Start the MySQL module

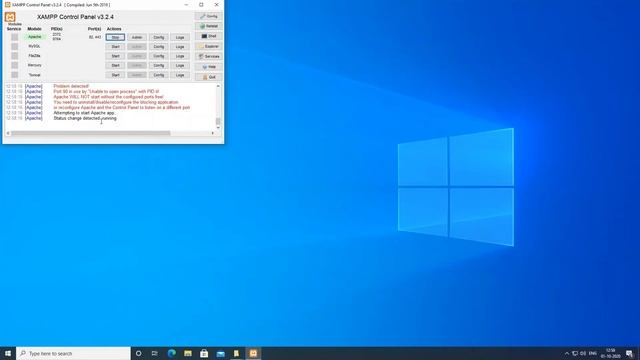115,47
